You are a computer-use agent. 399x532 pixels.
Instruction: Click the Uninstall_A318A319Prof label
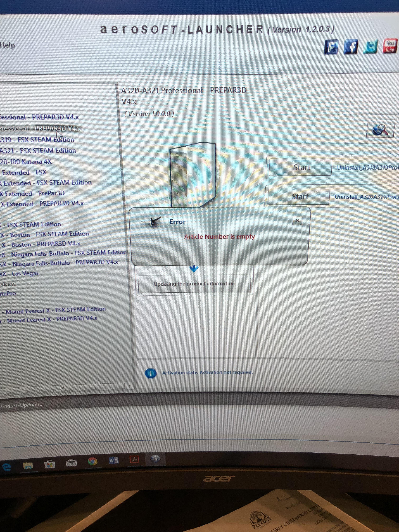(368, 167)
